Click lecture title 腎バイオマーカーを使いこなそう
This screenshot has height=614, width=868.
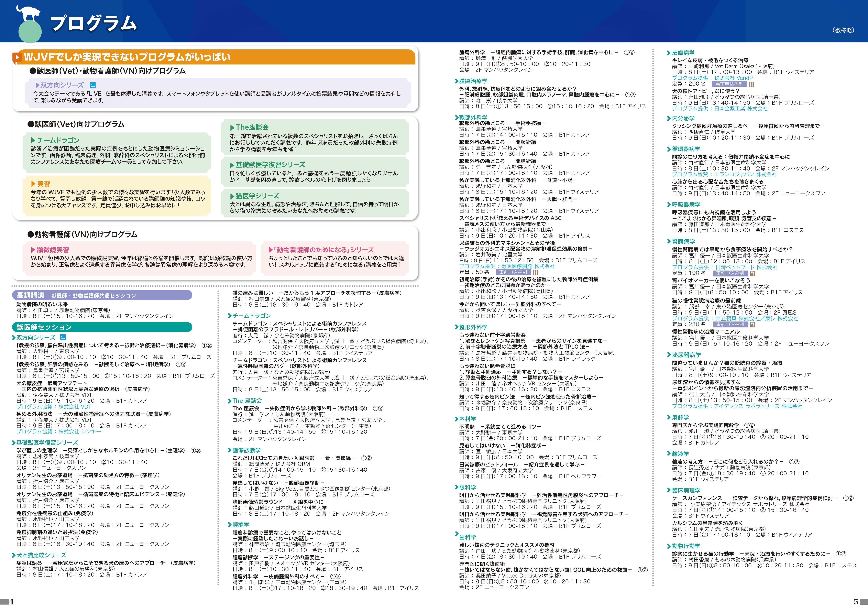[x=711, y=281]
